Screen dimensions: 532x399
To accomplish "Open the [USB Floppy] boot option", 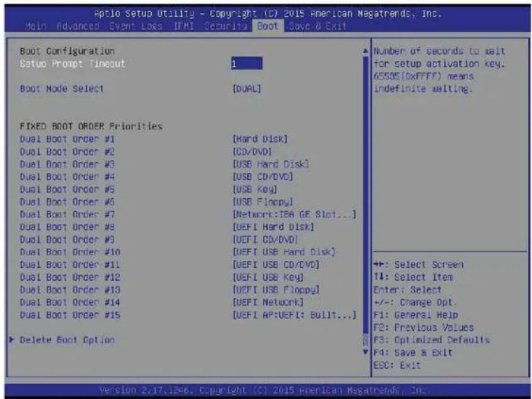I will [x=263, y=202].
